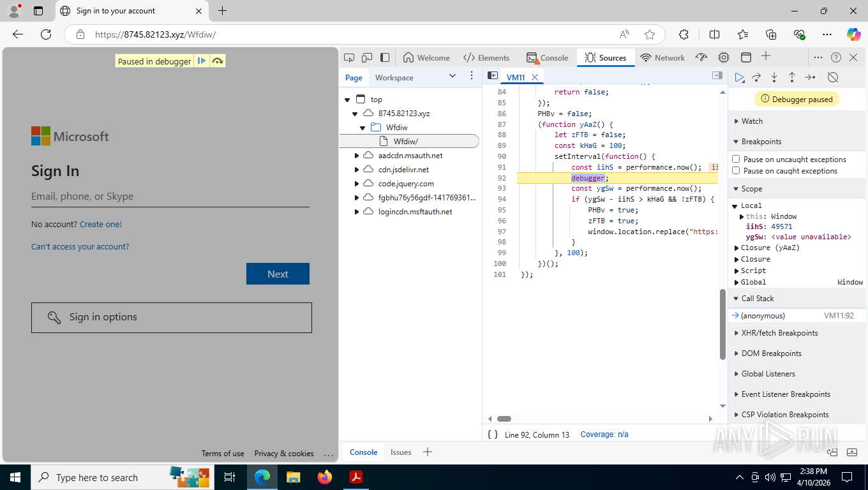Open Terms of use link

click(223, 454)
